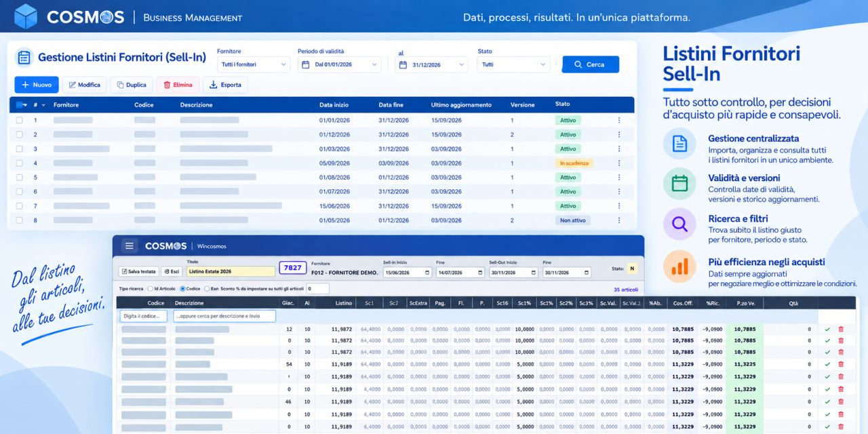Screen dimensions: 868x434
Task: Click the green check in the Giac. 46 row
Action: (827, 401)
